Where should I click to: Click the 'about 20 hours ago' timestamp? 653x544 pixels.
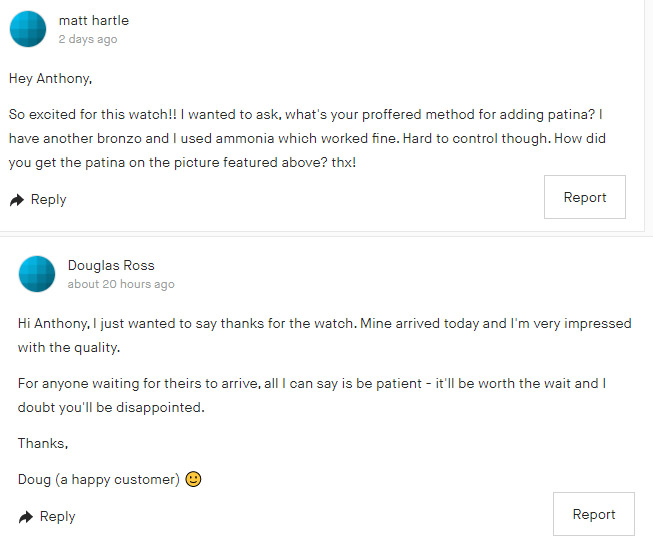(121, 284)
